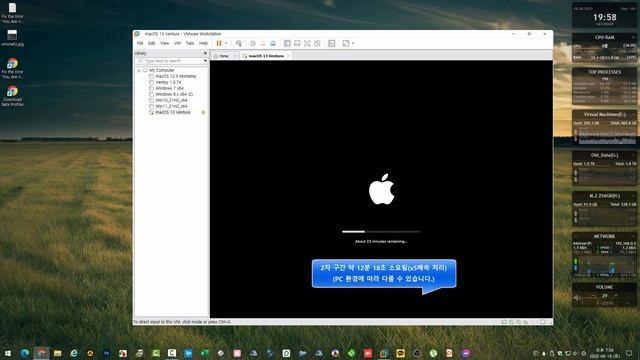This screenshot has width=640, height=360.
Task: Open the Tabs menu
Action: [x=190, y=43]
